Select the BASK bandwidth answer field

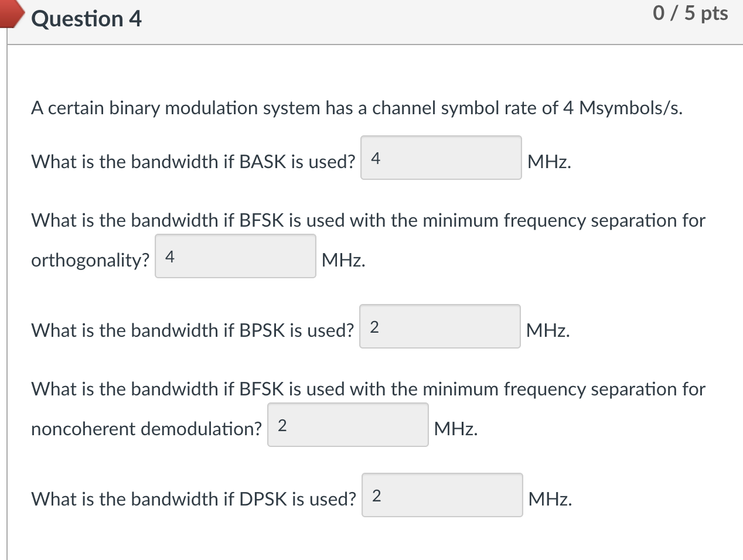441,158
